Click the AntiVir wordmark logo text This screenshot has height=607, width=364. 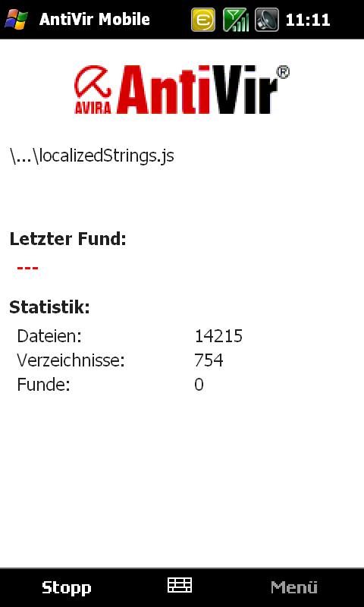[x=197, y=90]
